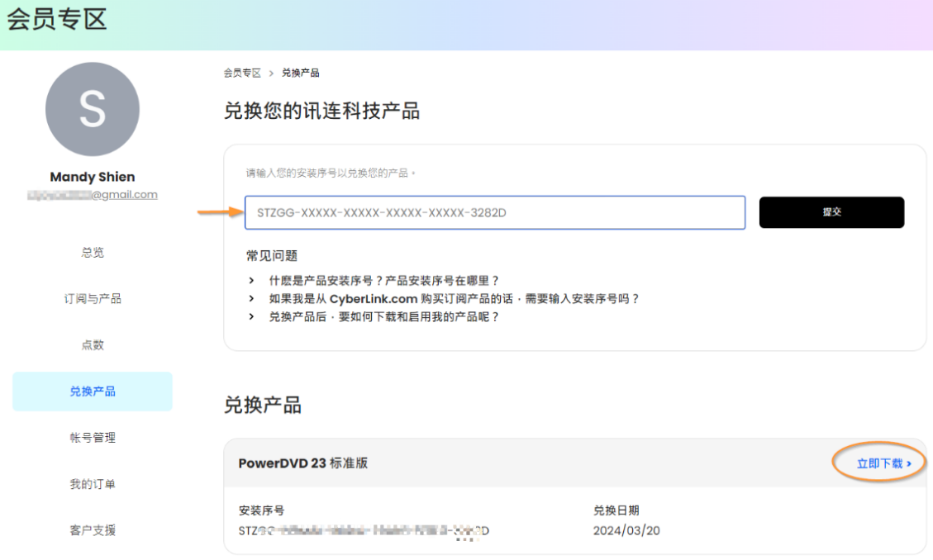Click the 兑换日期 label in product card
The height and width of the screenshot is (560, 933).
tap(616, 510)
